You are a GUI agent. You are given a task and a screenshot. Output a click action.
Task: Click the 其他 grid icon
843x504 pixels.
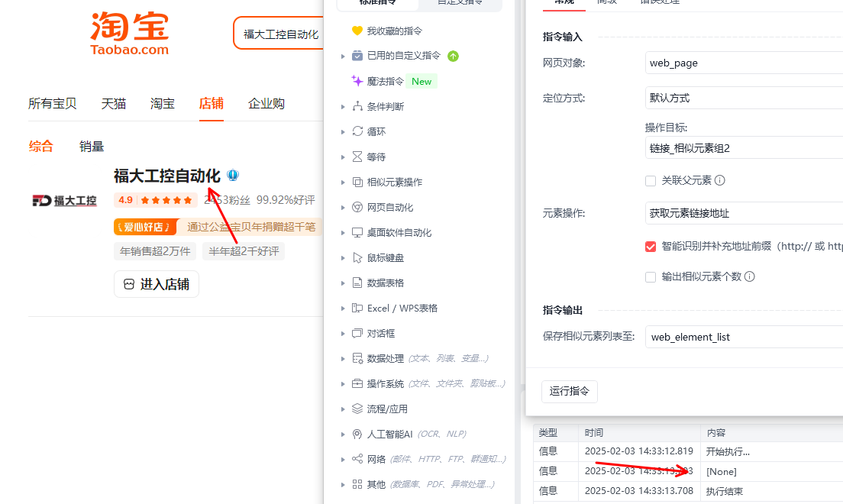point(357,484)
